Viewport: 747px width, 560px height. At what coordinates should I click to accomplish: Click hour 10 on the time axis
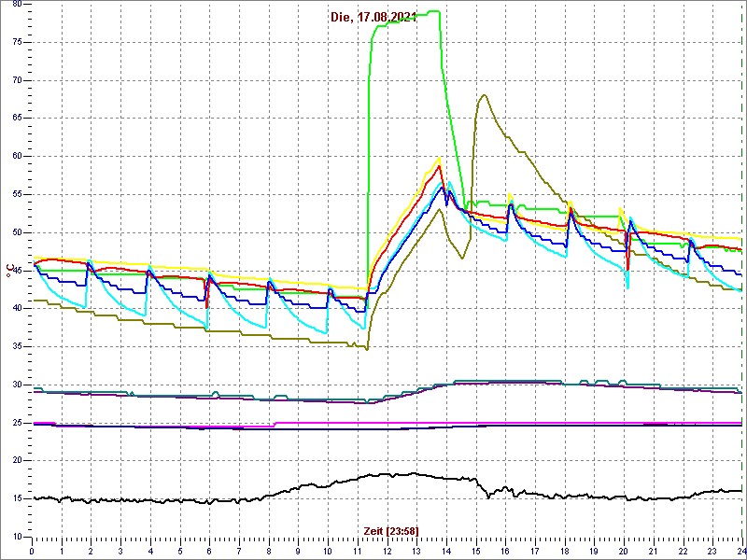click(x=328, y=551)
